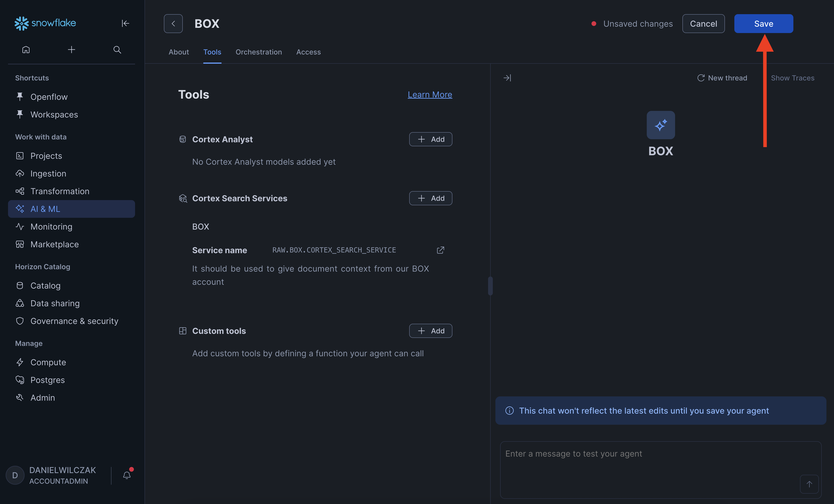Image resolution: width=834 pixels, height=504 pixels.
Task: Add a Cortex Analyst model
Action: 430,139
